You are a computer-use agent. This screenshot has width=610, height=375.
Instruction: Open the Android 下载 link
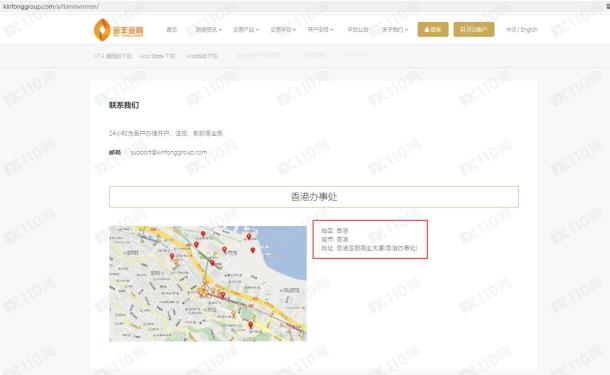202,56
